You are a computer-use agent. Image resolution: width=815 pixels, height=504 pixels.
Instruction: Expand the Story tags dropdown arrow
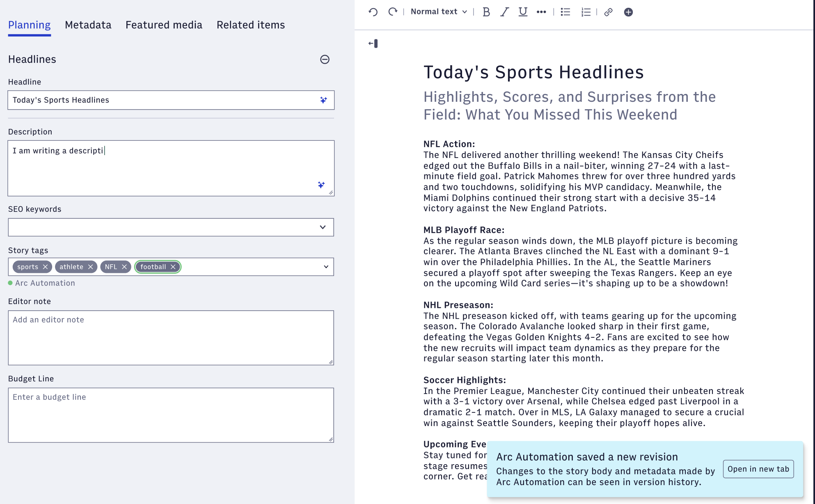coord(326,267)
